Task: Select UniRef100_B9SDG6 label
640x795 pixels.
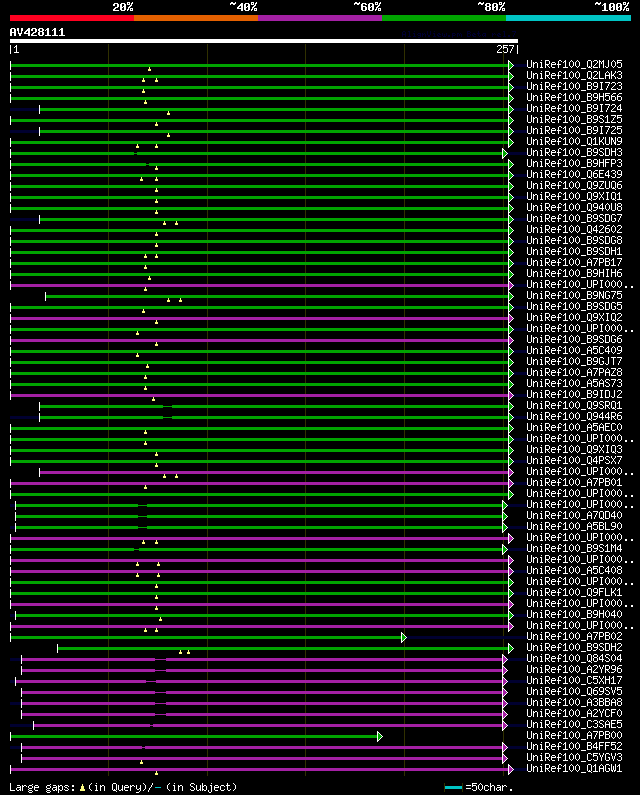Action: coord(574,339)
